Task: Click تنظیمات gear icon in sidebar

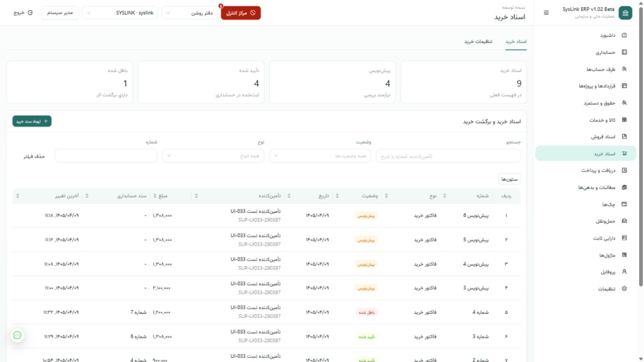Action: tap(624, 289)
